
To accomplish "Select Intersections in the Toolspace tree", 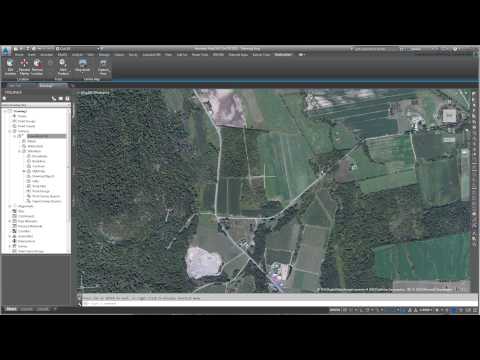I will (x=26, y=241).
